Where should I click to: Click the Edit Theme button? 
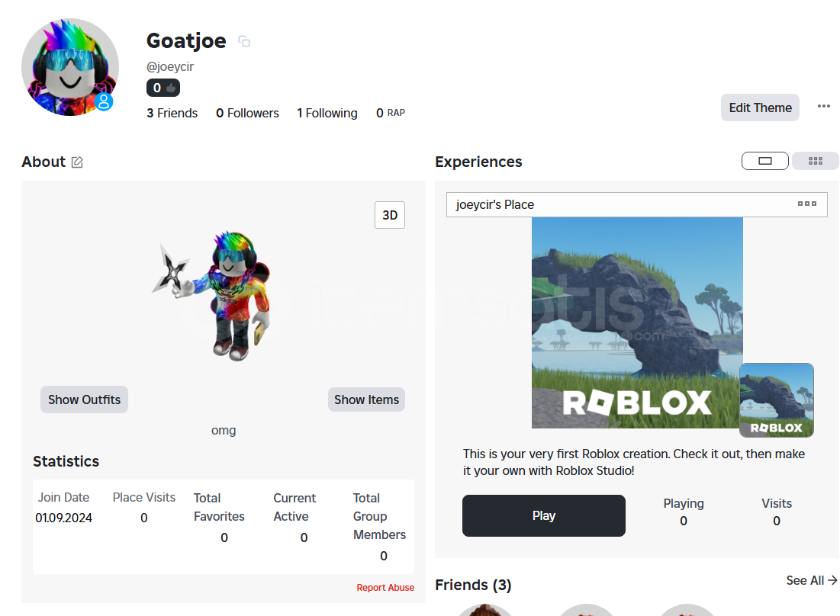tap(760, 107)
